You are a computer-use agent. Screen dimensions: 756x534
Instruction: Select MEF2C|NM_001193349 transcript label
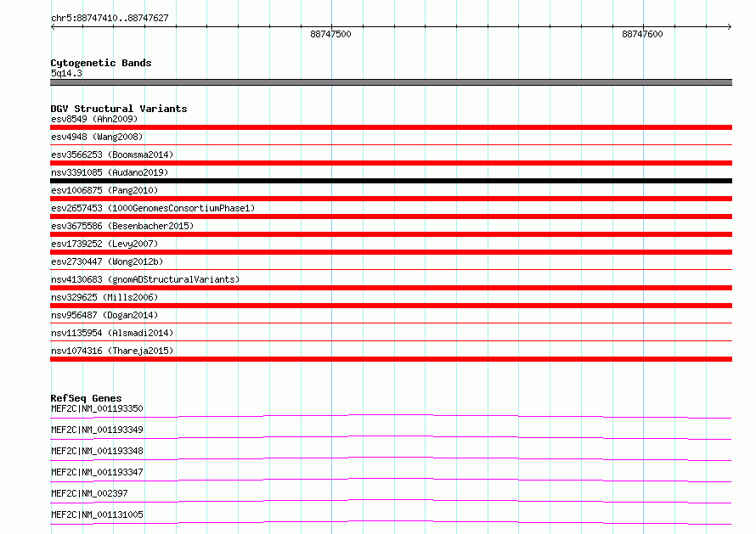(97, 430)
